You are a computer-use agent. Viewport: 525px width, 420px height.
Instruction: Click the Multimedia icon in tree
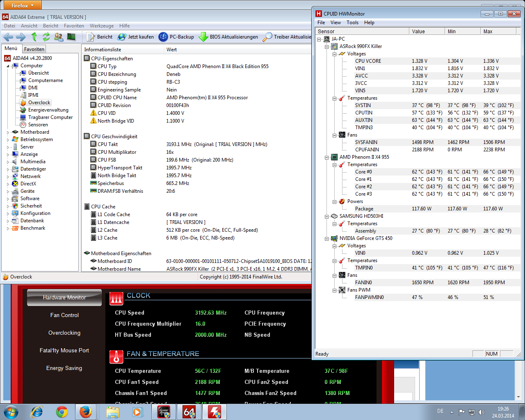pyautogui.click(x=15, y=162)
